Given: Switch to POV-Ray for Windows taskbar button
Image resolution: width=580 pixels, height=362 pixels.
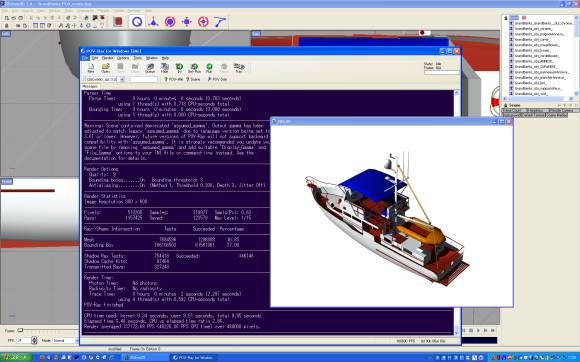Looking at the screenshot, I should point(193,357).
